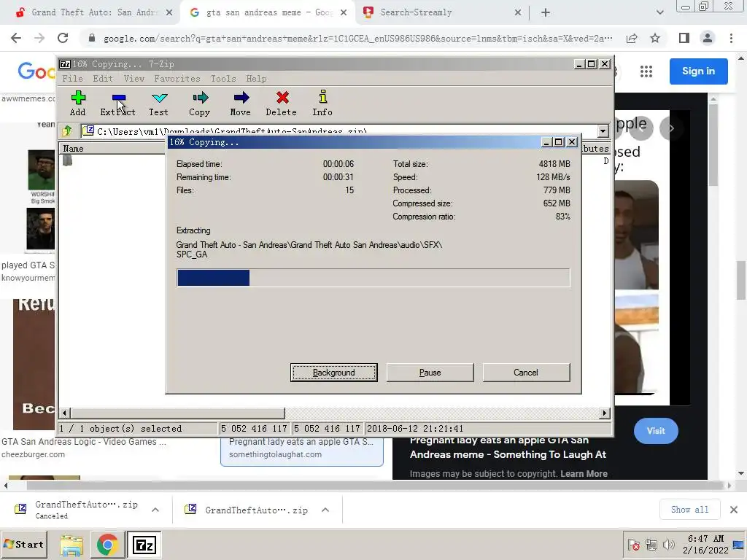This screenshot has width=747, height=560.
Task: Reload the current page
Action: (x=63, y=38)
